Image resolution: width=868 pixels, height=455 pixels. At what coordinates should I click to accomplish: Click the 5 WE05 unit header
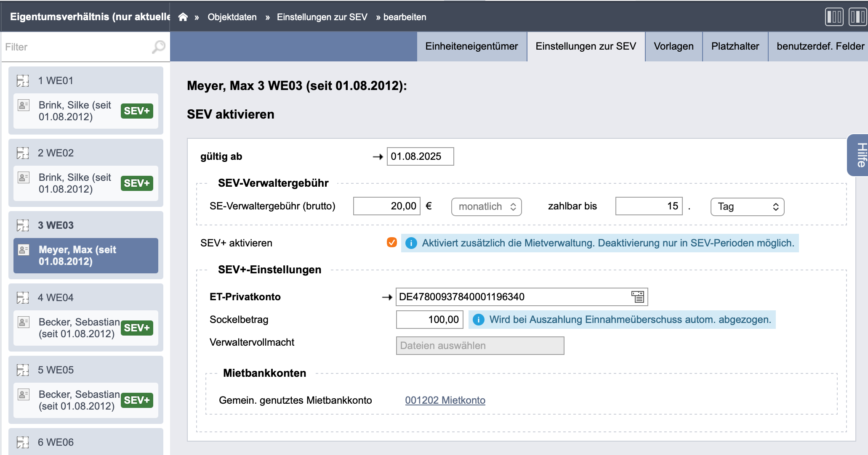(x=86, y=370)
